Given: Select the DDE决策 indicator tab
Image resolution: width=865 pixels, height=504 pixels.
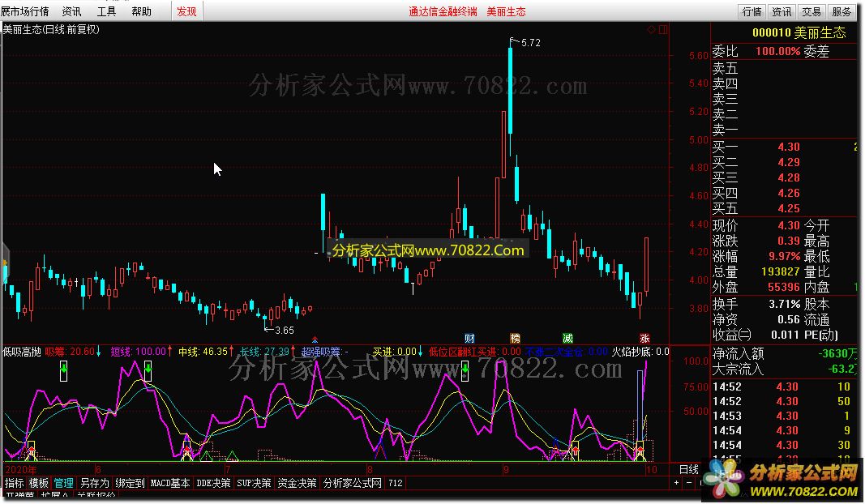Looking at the screenshot, I should click(213, 483).
